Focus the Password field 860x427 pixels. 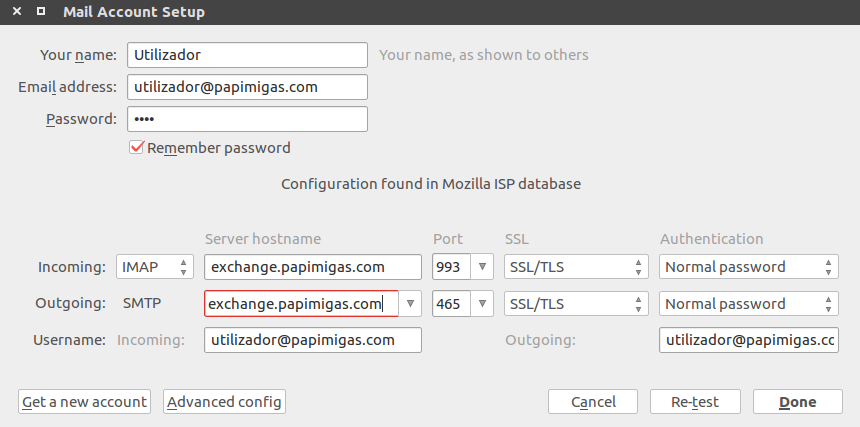247,120
